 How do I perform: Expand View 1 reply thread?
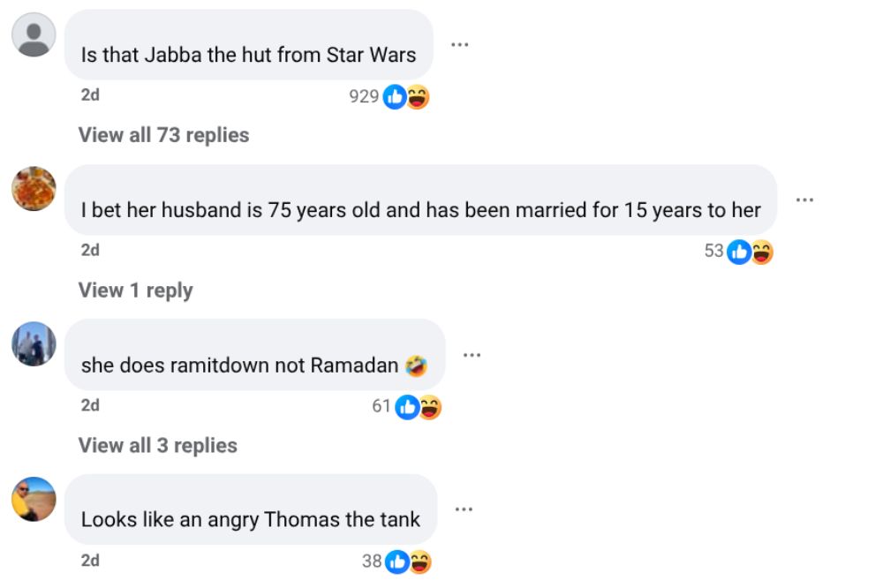click(135, 290)
